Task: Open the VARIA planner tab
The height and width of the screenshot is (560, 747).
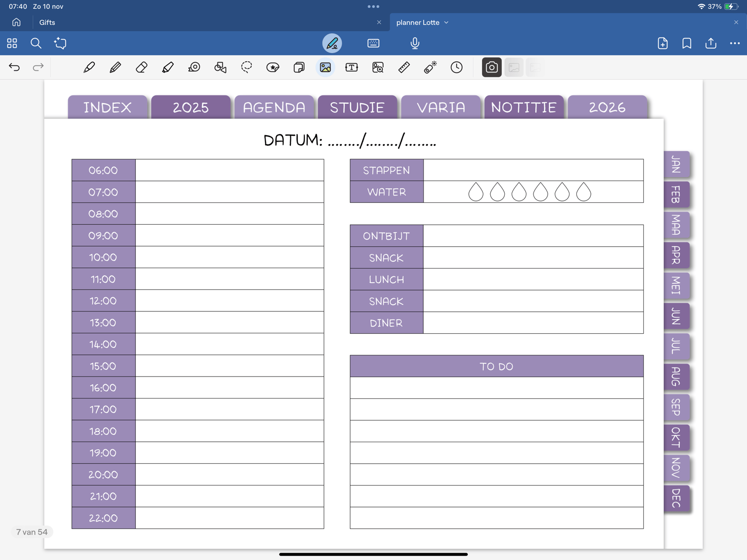Action: 441,107
